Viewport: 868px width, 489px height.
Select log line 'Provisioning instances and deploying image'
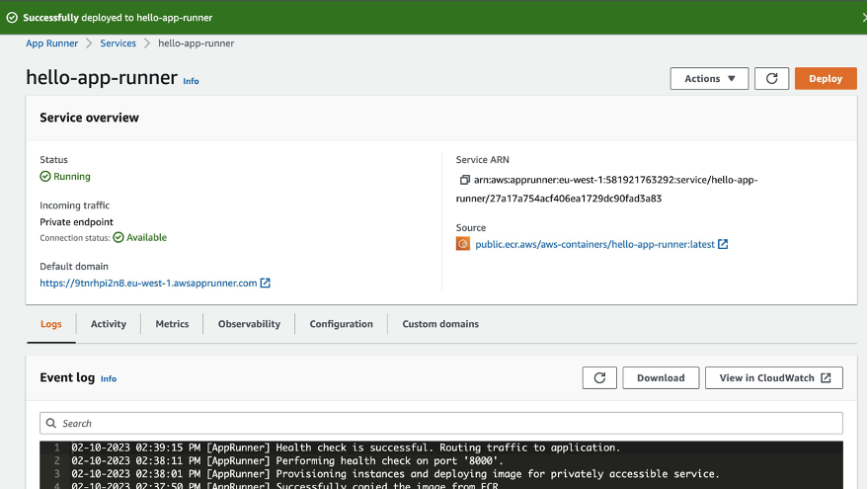tap(395, 474)
